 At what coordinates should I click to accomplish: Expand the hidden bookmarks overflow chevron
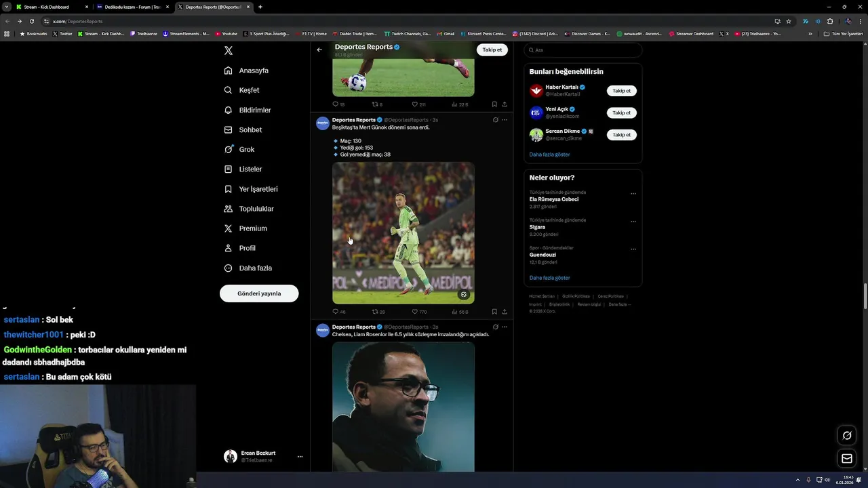pos(810,33)
